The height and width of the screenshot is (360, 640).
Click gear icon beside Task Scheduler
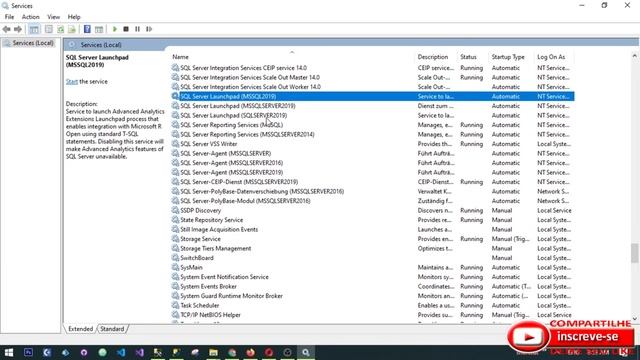pos(175,305)
